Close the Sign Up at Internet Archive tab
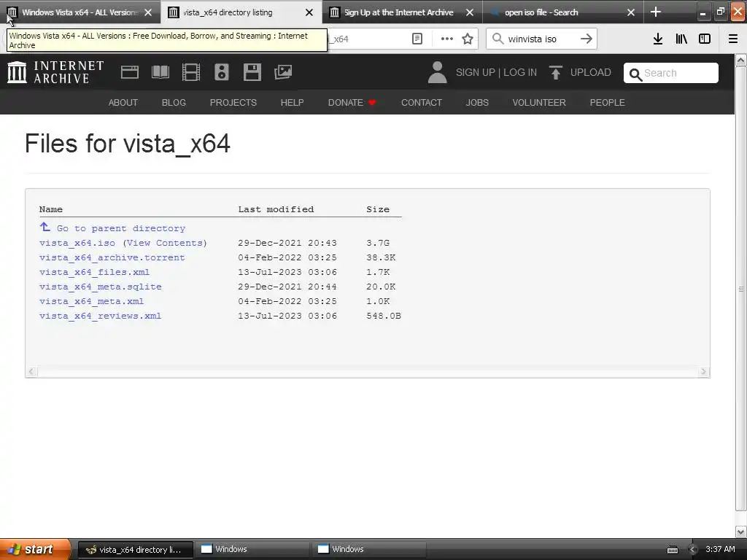 470,12
